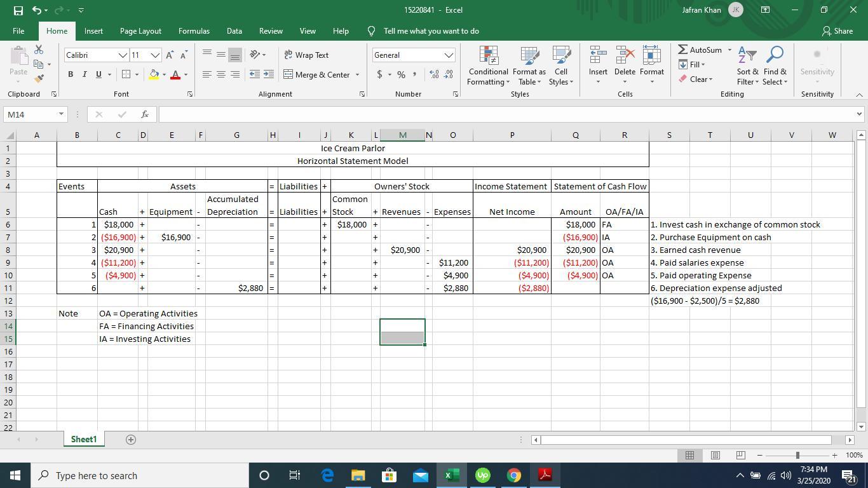Click the Insert Function fx icon

pyautogui.click(x=145, y=114)
